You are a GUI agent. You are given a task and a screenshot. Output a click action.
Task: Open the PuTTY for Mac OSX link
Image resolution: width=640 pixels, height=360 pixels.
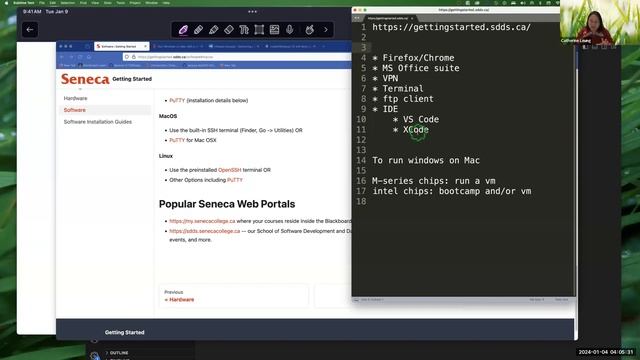177,140
